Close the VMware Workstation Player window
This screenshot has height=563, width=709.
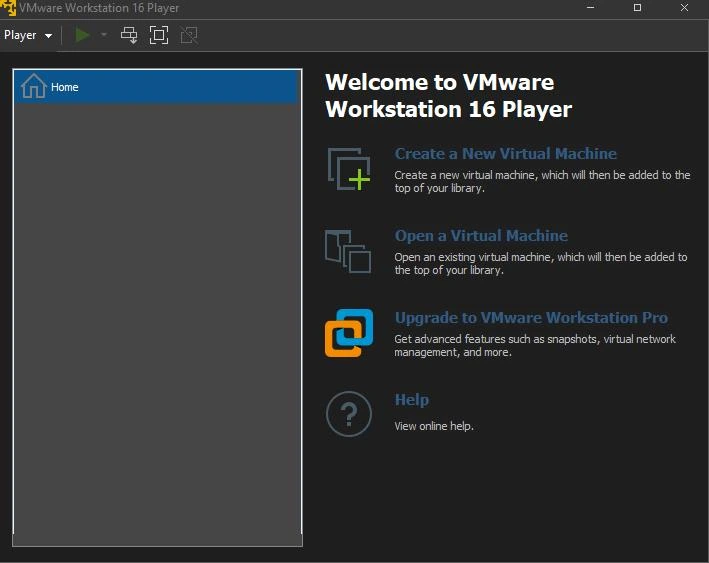point(684,8)
